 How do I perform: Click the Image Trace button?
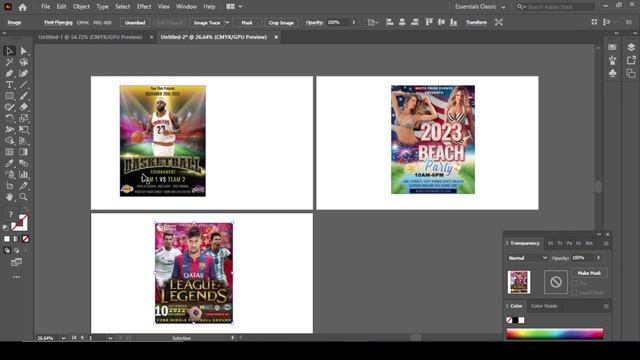[207, 23]
